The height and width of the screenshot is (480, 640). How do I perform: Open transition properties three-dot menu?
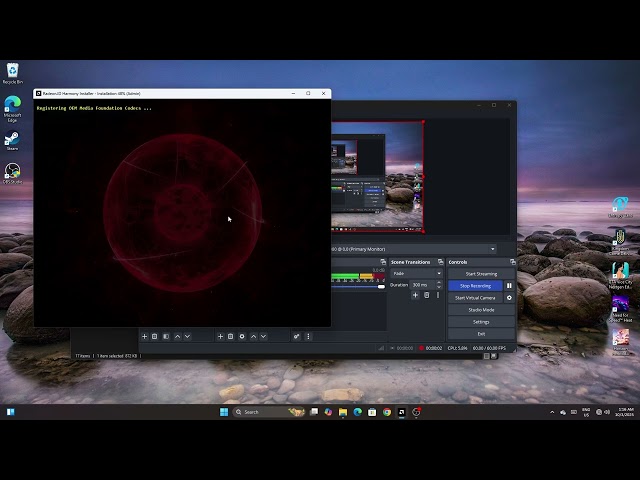coord(438,295)
